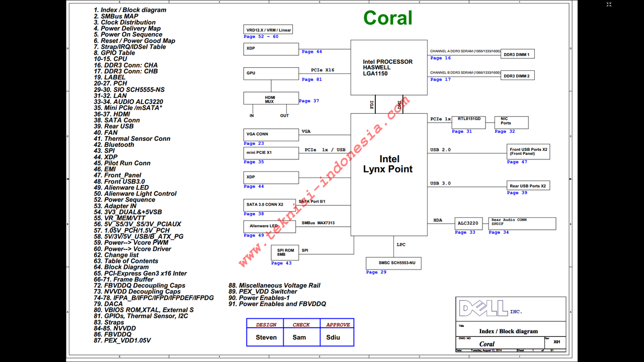Open the 'Page 34' reference
This screenshot has width=644, height=362.
pyautogui.click(x=499, y=233)
